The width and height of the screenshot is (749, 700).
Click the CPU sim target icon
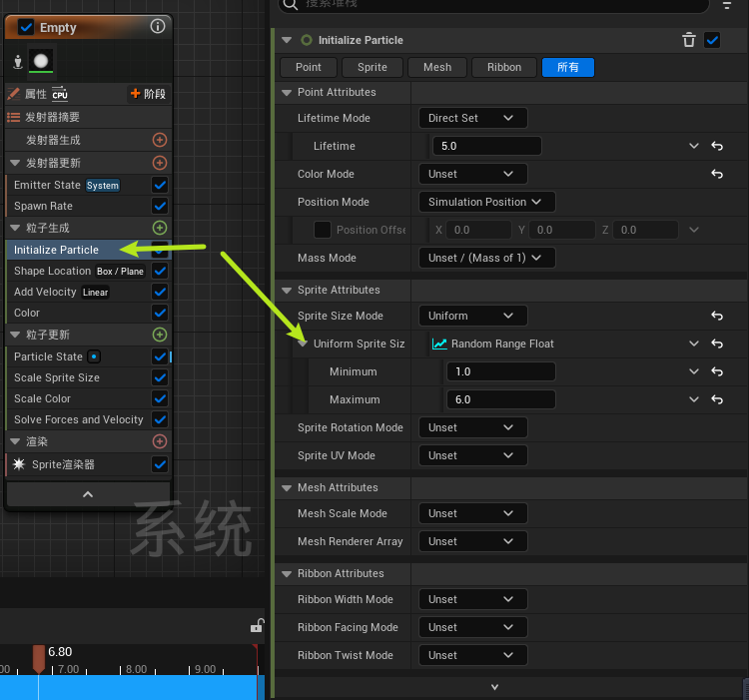pyautogui.click(x=60, y=94)
